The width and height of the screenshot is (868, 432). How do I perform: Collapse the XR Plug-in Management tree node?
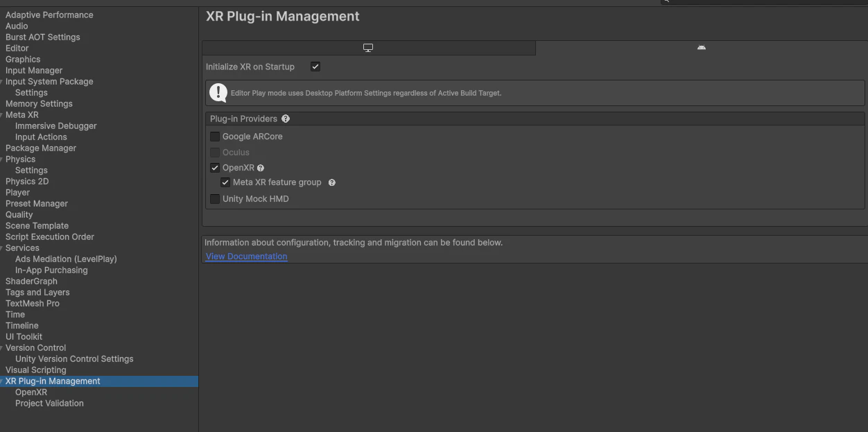[2, 381]
